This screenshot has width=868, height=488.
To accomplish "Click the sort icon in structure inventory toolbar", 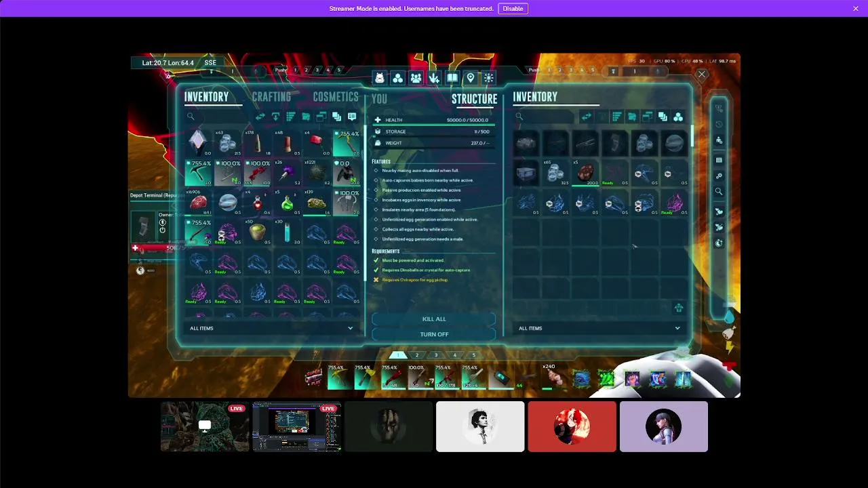I will pyautogui.click(x=617, y=117).
